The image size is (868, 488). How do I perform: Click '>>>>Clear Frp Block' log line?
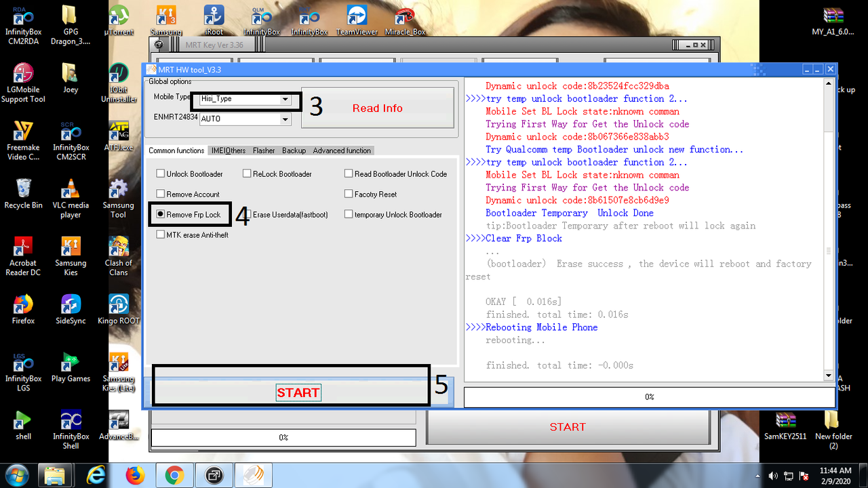point(514,238)
